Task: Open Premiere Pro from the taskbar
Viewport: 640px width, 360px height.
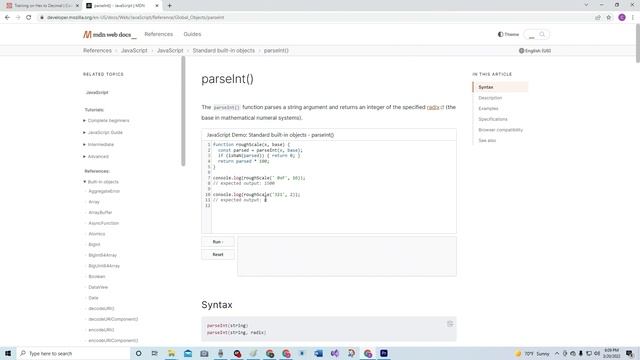Action: 384,353
